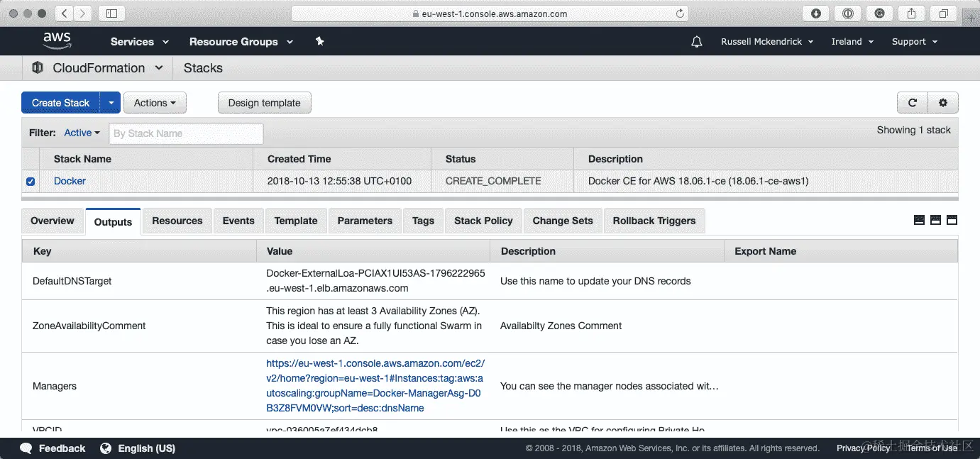This screenshot has height=459, width=980.
Task: Click the language globe icon
Action: click(106, 448)
